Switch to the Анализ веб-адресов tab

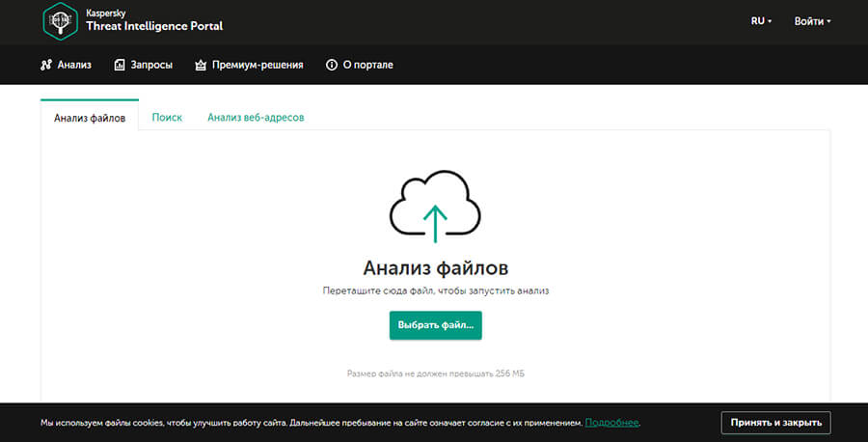256,117
